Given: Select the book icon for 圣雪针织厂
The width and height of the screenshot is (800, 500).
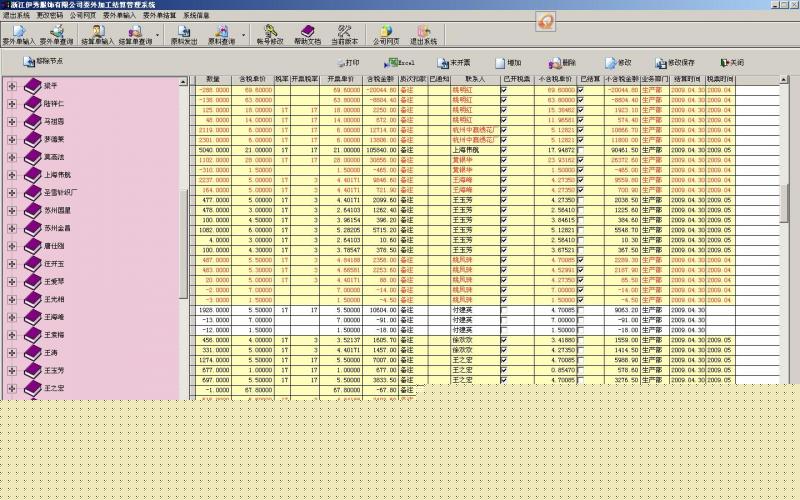Looking at the screenshot, I should (33, 192).
